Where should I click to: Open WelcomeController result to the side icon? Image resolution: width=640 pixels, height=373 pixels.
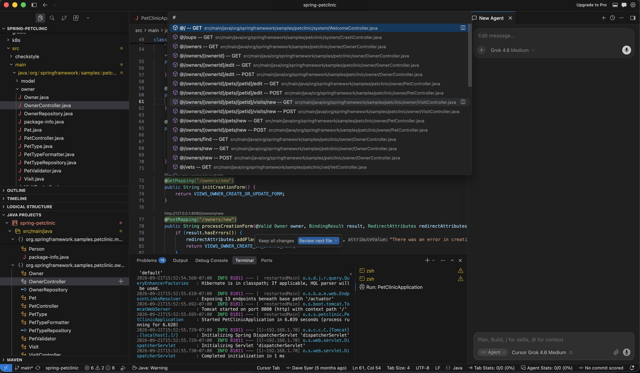coord(463,28)
